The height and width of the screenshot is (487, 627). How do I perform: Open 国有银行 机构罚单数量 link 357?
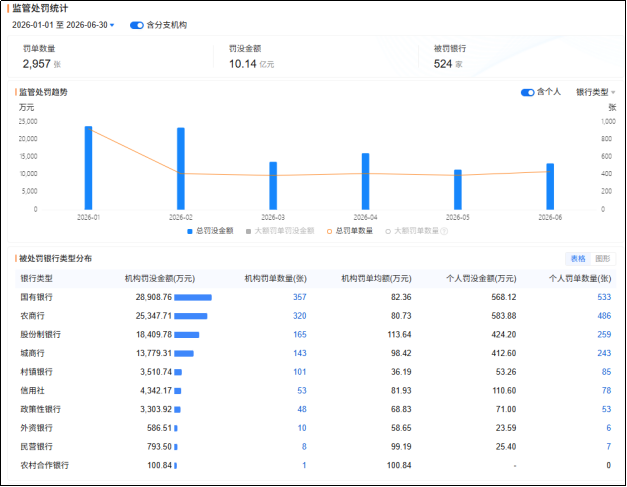300,297
